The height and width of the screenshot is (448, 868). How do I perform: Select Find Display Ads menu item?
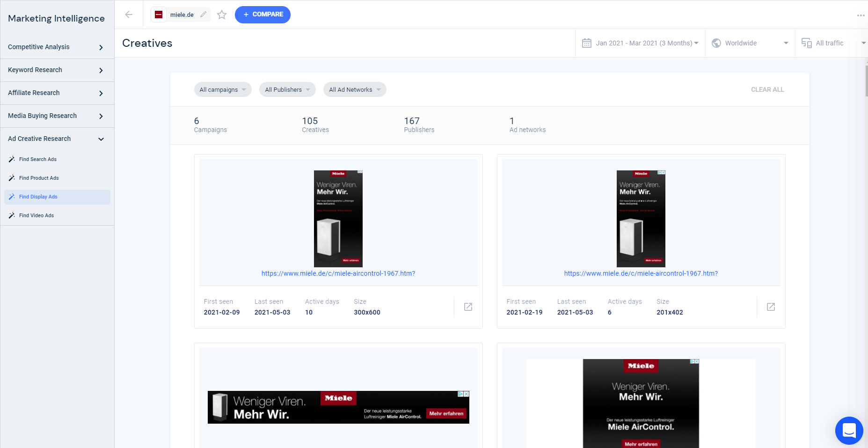tap(57, 197)
